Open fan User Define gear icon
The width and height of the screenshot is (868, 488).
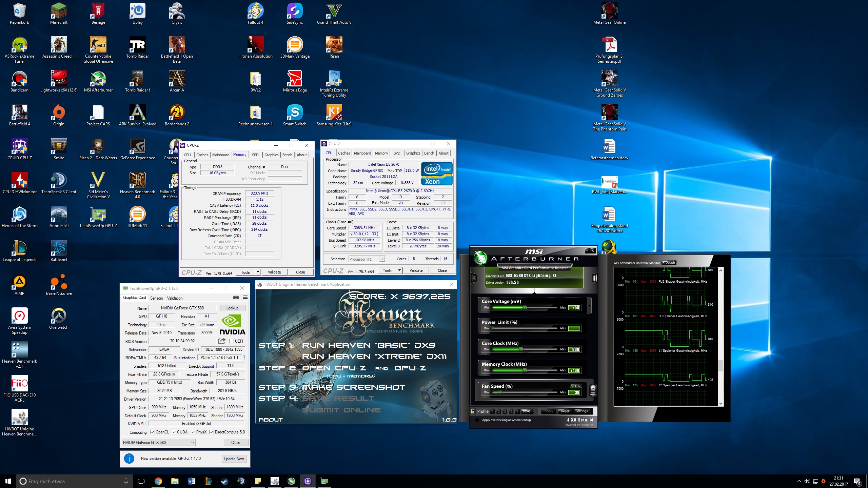(593, 390)
